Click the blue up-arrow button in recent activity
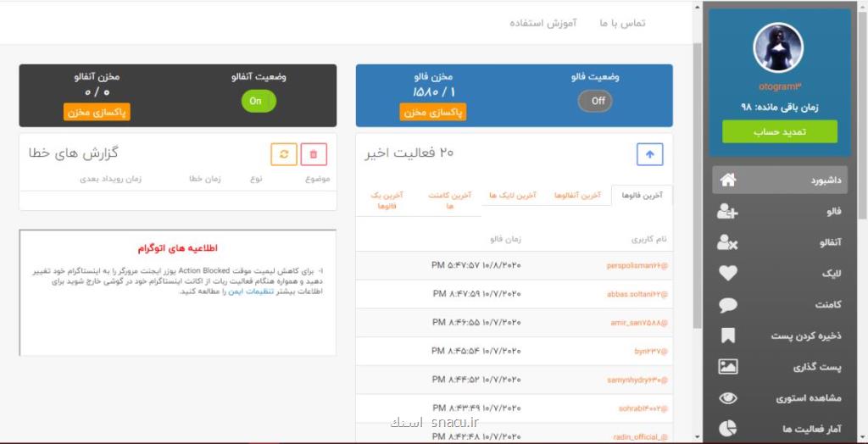 pyautogui.click(x=650, y=154)
